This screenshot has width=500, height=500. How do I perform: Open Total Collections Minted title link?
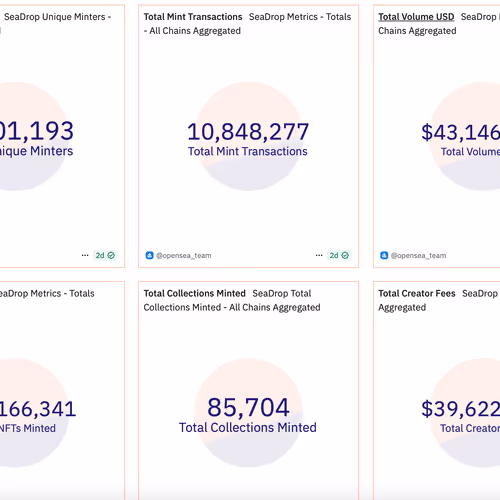click(195, 293)
